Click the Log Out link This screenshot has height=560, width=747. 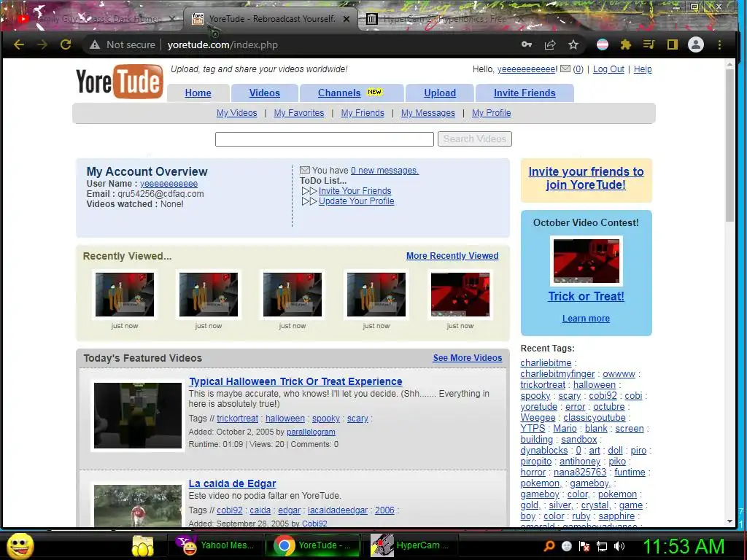(608, 69)
